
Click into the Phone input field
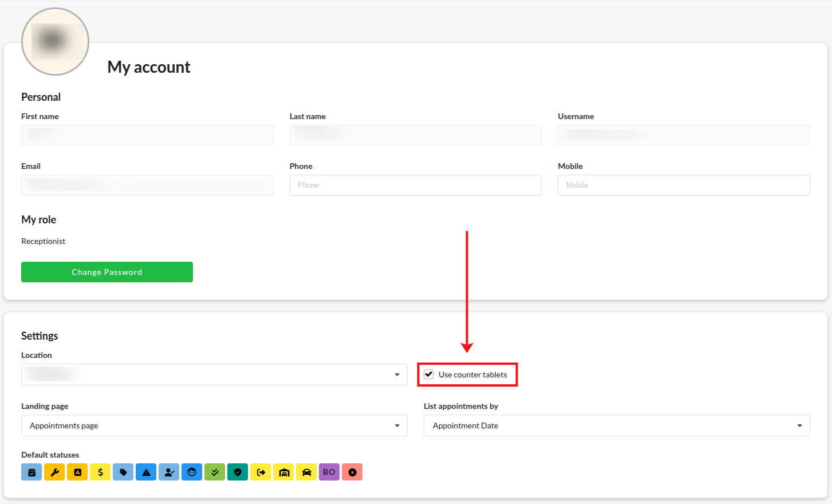[415, 186]
